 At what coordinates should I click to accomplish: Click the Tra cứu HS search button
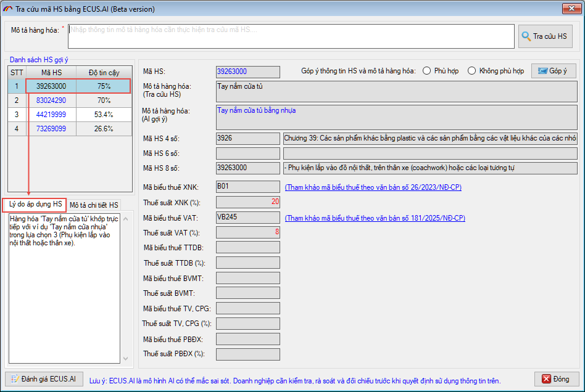[x=545, y=36]
